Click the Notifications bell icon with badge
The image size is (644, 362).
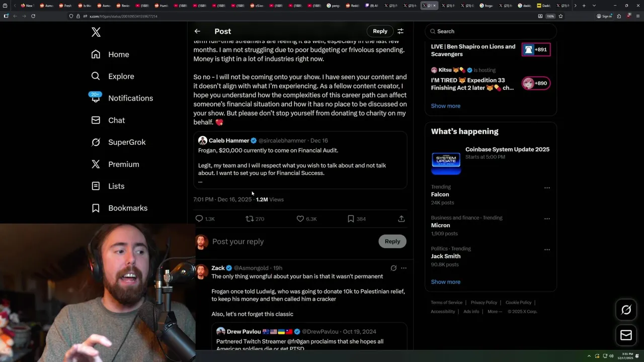96,97
